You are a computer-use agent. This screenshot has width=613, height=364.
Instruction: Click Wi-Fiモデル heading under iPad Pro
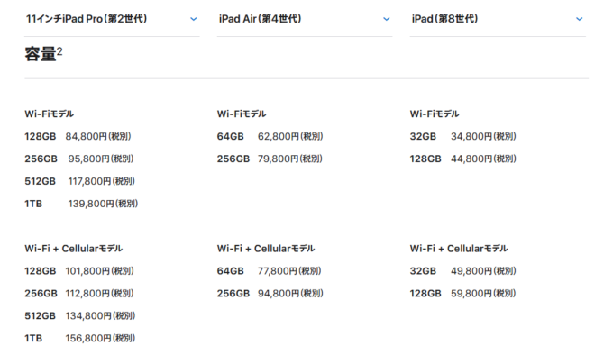click(x=50, y=114)
